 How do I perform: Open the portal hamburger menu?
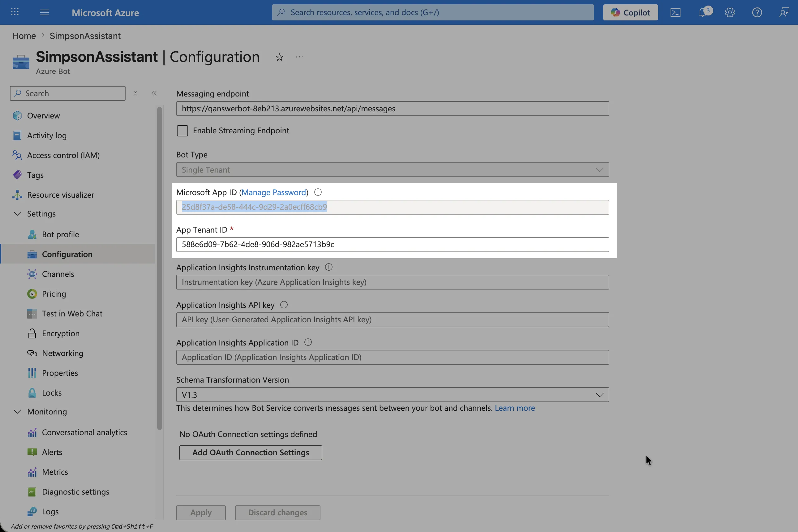(x=45, y=13)
